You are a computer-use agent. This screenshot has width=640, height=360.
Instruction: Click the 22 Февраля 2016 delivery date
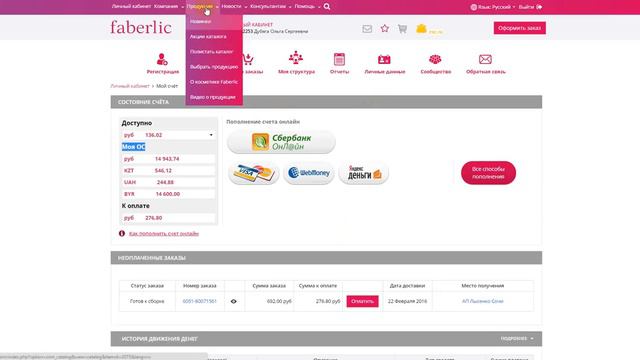(407, 301)
